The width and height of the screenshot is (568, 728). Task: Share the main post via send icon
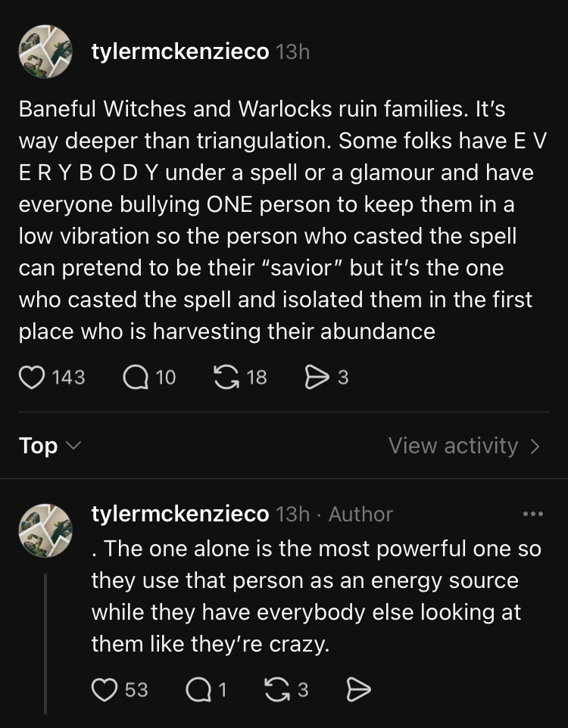(x=315, y=376)
